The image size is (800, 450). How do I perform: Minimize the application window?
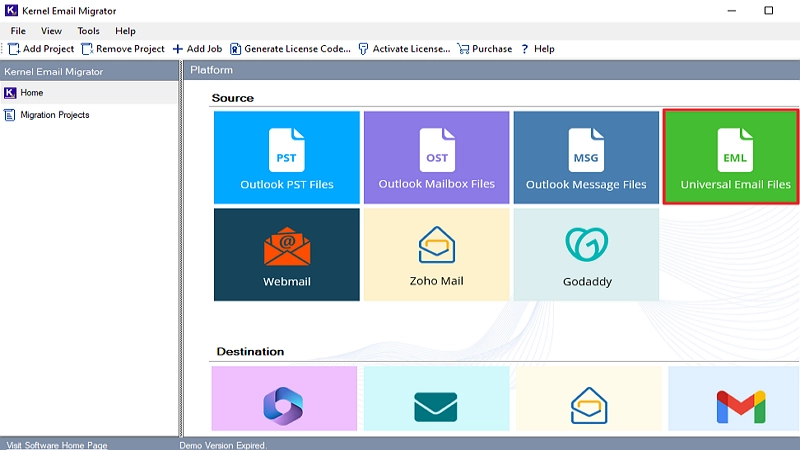pos(732,11)
